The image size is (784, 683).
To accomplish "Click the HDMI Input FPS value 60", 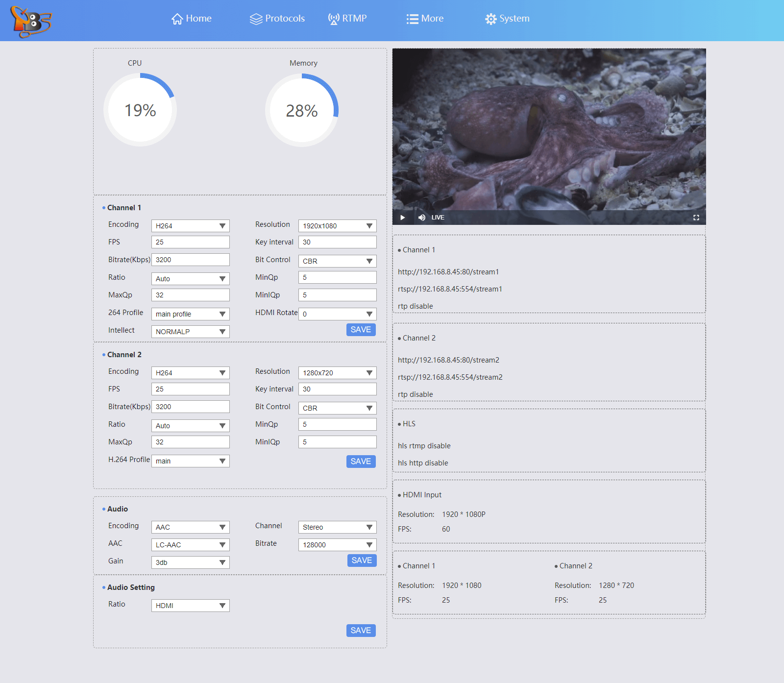I will click(x=446, y=529).
